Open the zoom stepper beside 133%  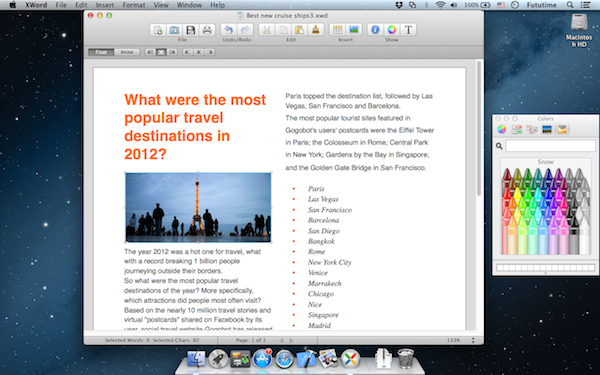pyautogui.click(x=473, y=340)
